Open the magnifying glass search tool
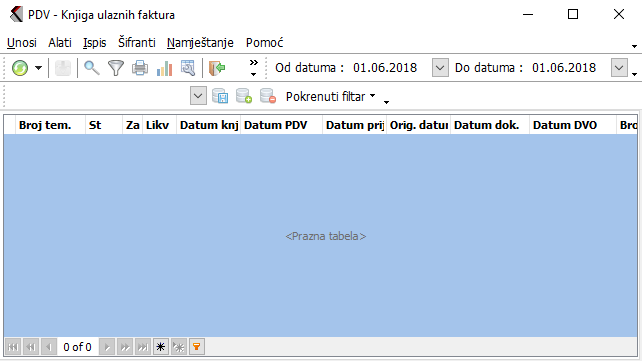The width and height of the screenshot is (642, 361). click(x=92, y=68)
